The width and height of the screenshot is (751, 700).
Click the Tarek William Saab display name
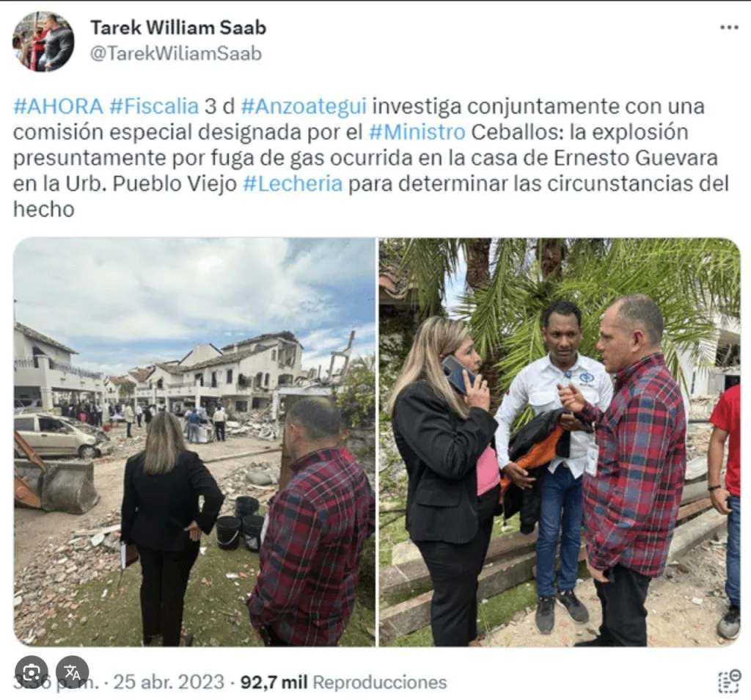click(x=178, y=28)
